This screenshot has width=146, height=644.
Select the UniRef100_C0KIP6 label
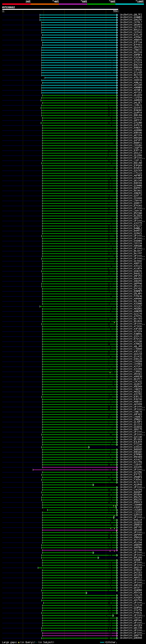coord(131,490)
